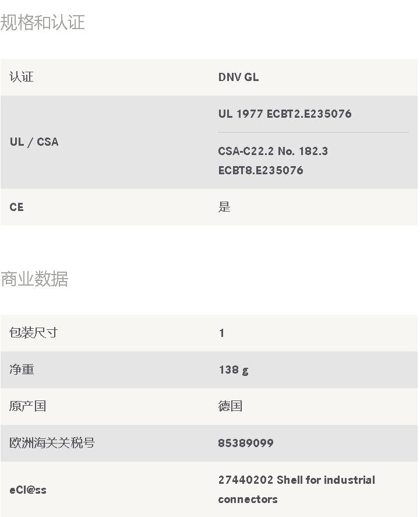The image size is (420, 517).
Task: Select 27440202 Shell for industrial connectors
Action: (297, 490)
